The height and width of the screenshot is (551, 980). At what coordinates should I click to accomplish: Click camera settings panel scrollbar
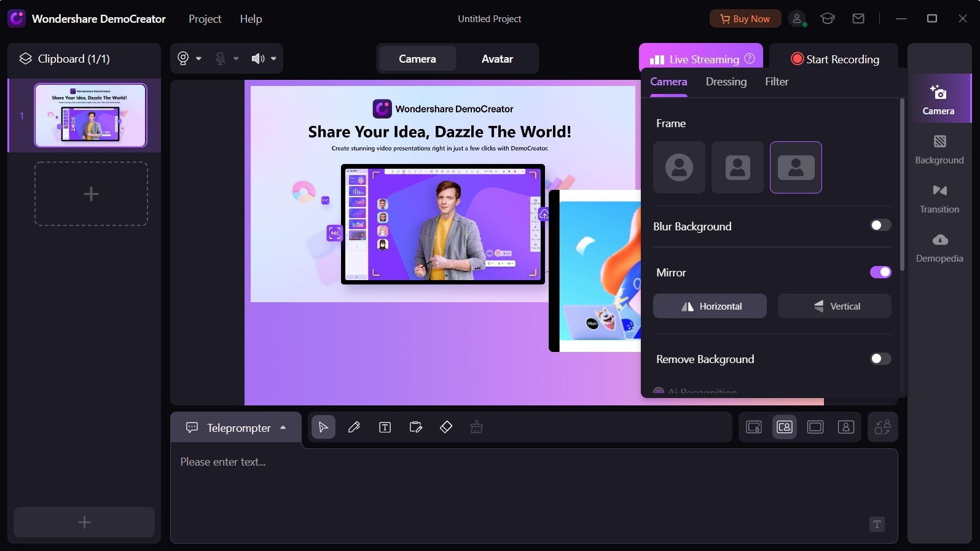point(902,184)
